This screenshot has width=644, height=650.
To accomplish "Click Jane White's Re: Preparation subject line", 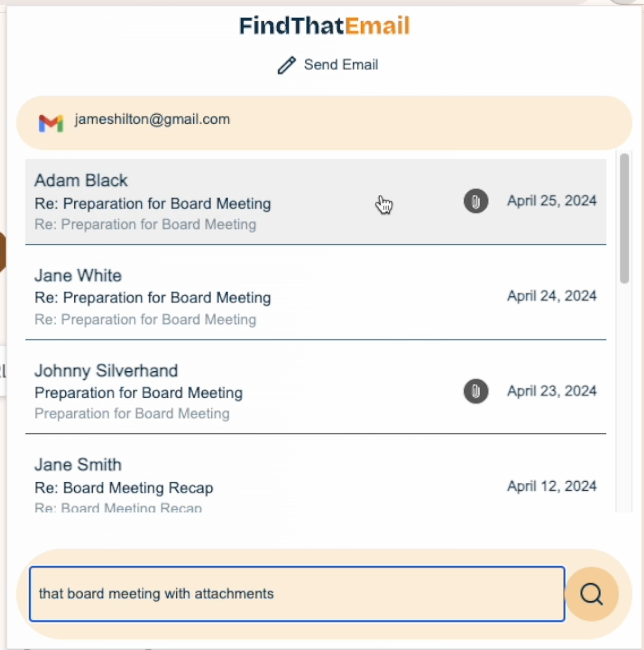I will point(152,298).
